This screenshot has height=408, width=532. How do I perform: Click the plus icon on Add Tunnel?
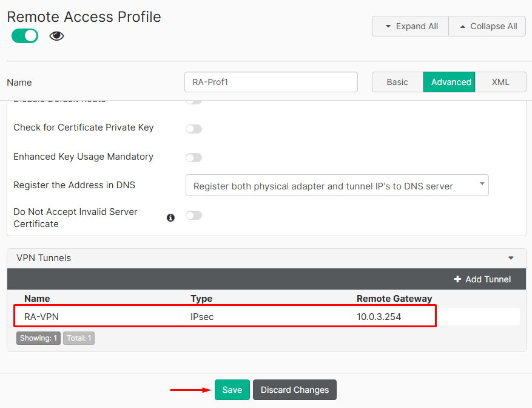click(x=458, y=279)
